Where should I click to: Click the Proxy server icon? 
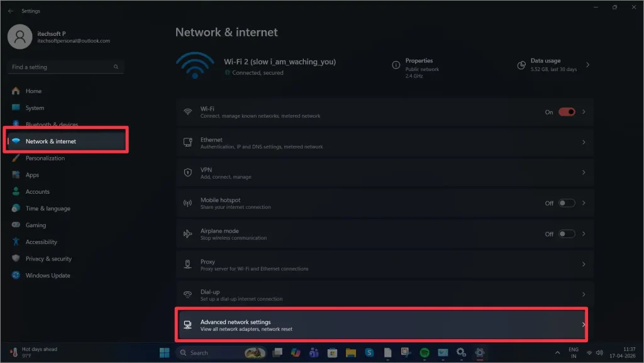187,264
